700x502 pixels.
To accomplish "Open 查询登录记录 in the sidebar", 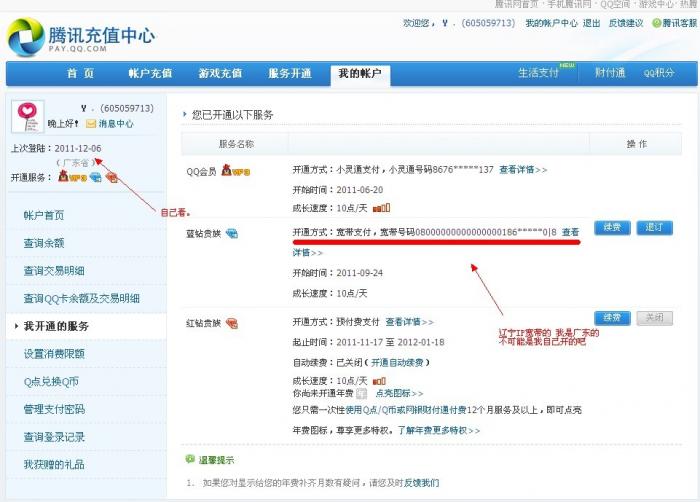I will tap(54, 437).
